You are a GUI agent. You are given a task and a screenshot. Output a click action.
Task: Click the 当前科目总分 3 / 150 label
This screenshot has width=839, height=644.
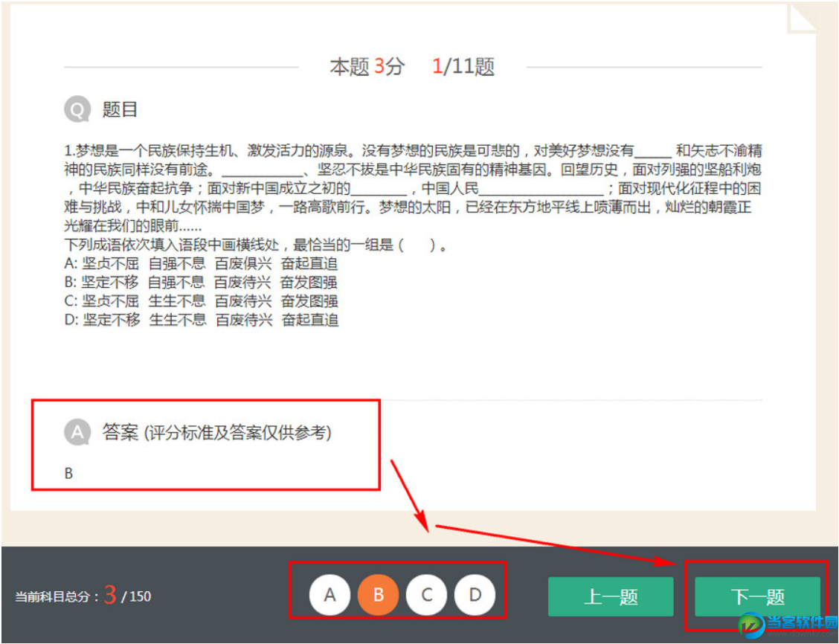click(x=83, y=596)
